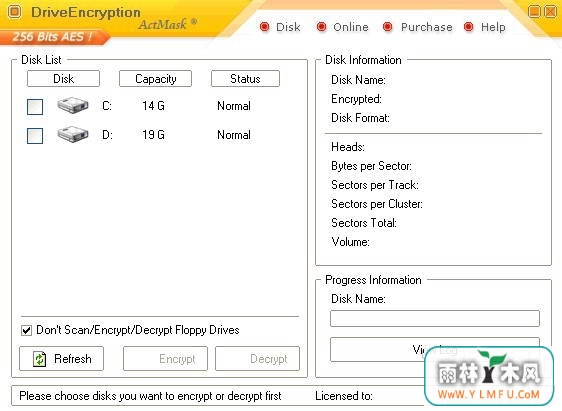Click the red bullet icon beside Help

click(468, 27)
